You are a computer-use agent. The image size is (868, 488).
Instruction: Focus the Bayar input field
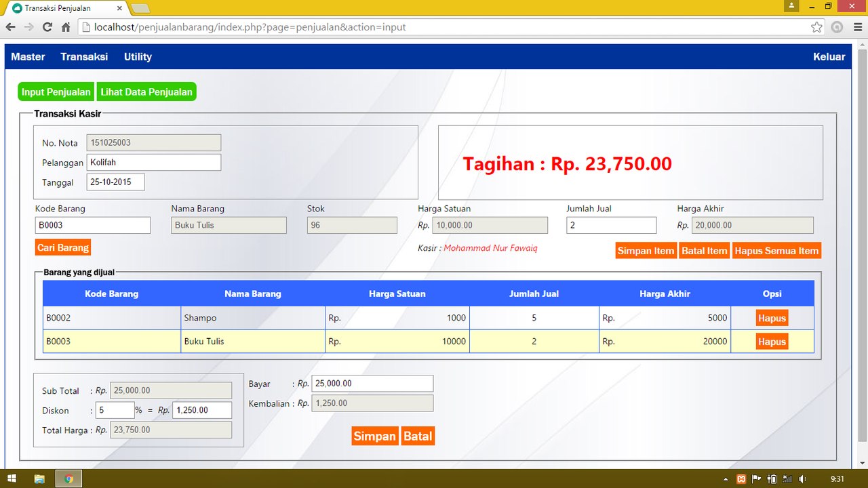(372, 384)
